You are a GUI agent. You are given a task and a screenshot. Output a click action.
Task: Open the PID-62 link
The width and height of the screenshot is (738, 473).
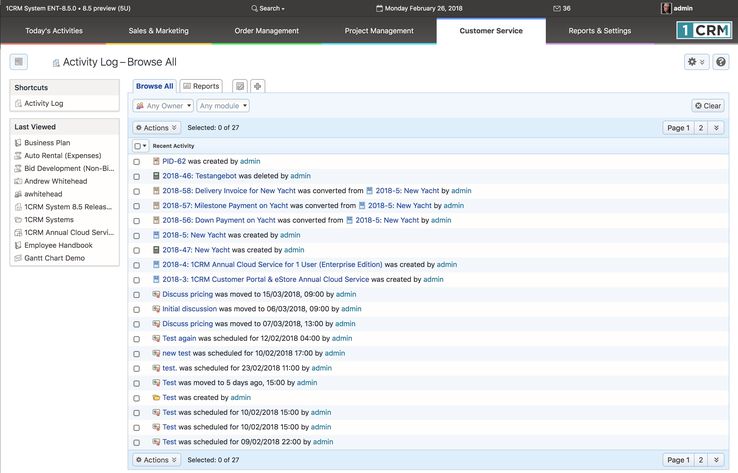pos(174,161)
